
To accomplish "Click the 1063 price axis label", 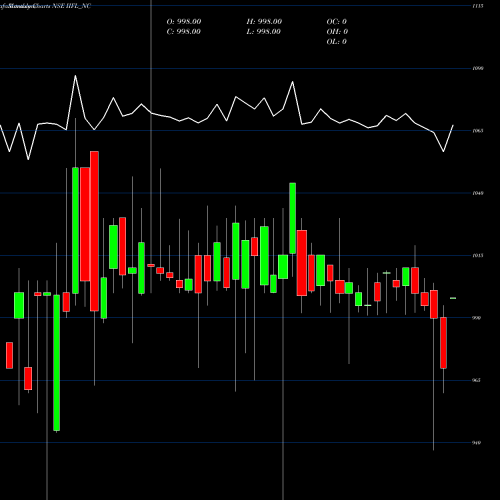I will click(478, 131).
